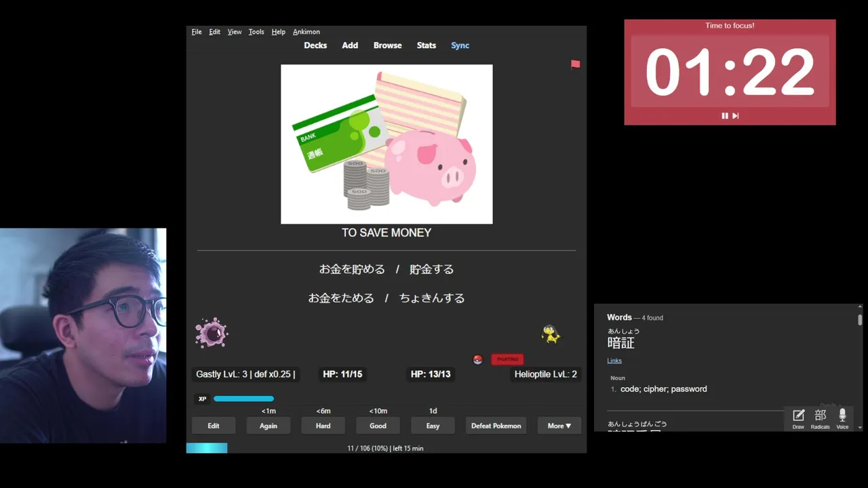The height and width of the screenshot is (488, 868).
Task: Answer the card with Easy
Action: click(433, 426)
